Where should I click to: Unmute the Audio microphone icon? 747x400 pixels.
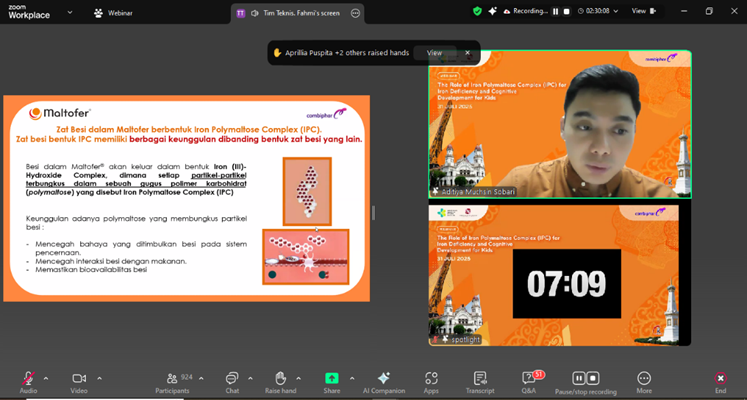(x=29, y=378)
